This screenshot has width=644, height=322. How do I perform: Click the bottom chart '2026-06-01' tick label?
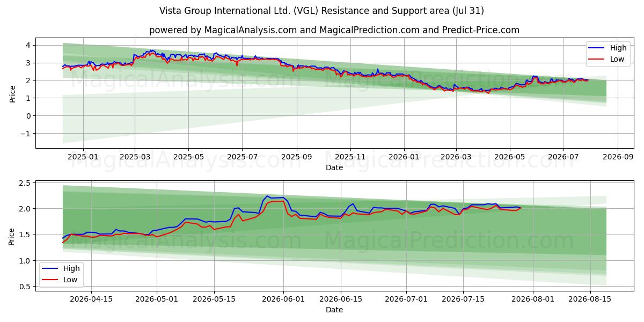284,299
